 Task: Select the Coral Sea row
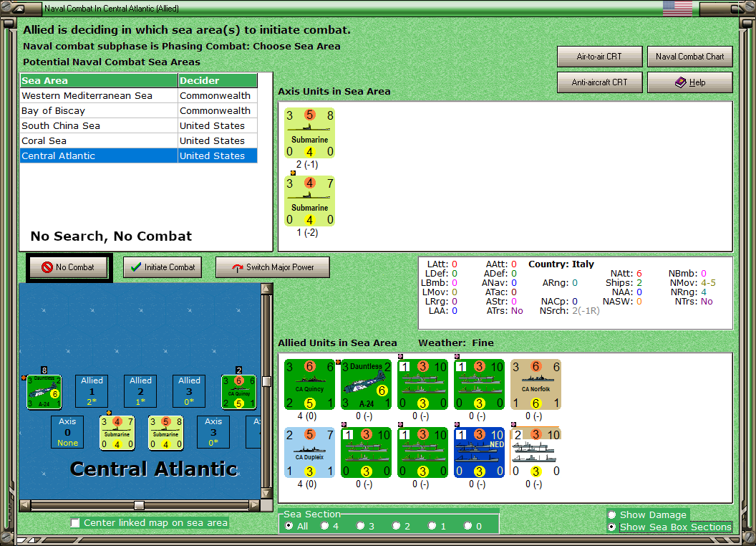coord(139,140)
